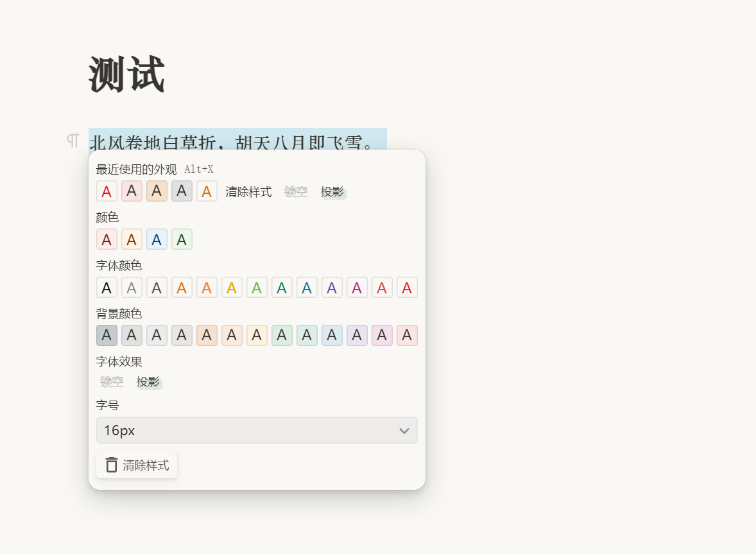756x554 pixels.
Task: Apply the green combined style in the 颜色 section
Action: pyautogui.click(x=182, y=239)
